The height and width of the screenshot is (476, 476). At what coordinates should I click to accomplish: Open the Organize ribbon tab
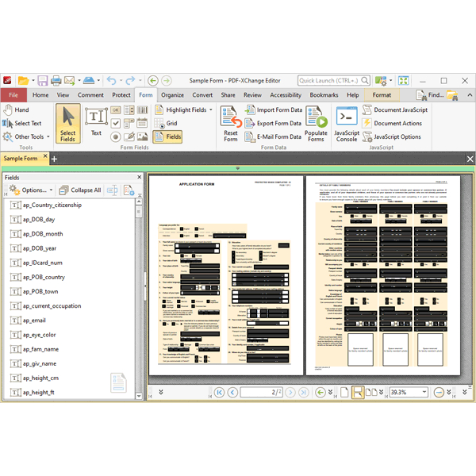click(172, 95)
